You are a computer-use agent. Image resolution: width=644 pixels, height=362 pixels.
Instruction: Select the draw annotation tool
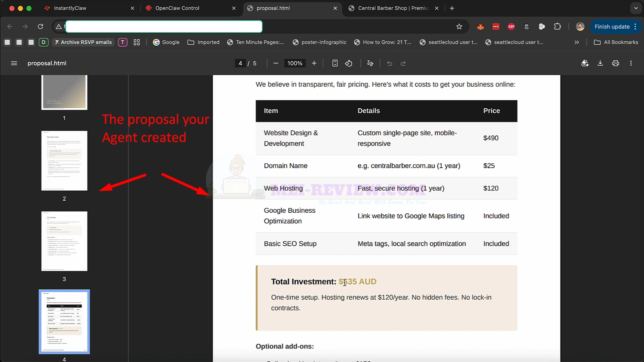tap(370, 63)
